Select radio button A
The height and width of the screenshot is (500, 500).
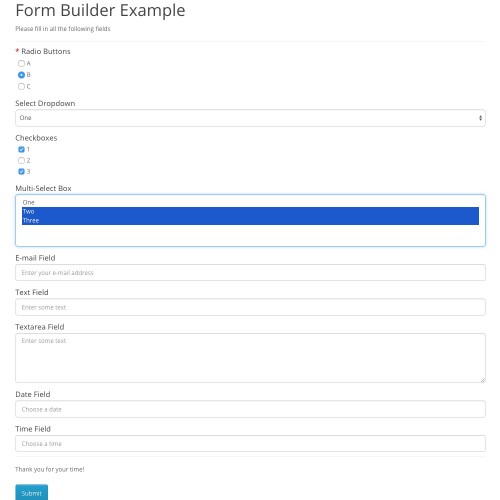[x=21, y=63]
